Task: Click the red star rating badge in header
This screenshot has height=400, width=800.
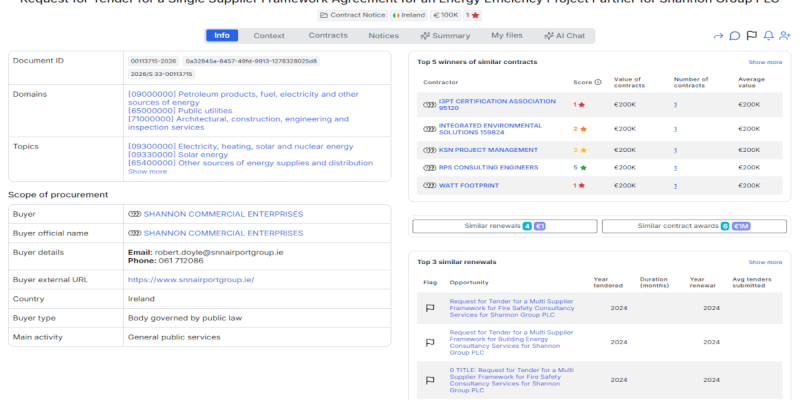Action: coord(472,15)
